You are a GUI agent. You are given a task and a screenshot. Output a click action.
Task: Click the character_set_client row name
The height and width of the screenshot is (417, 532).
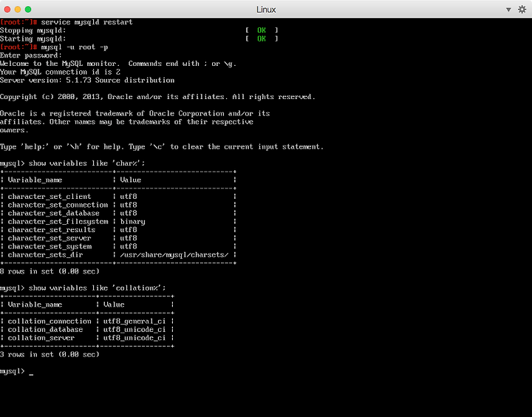50,197
